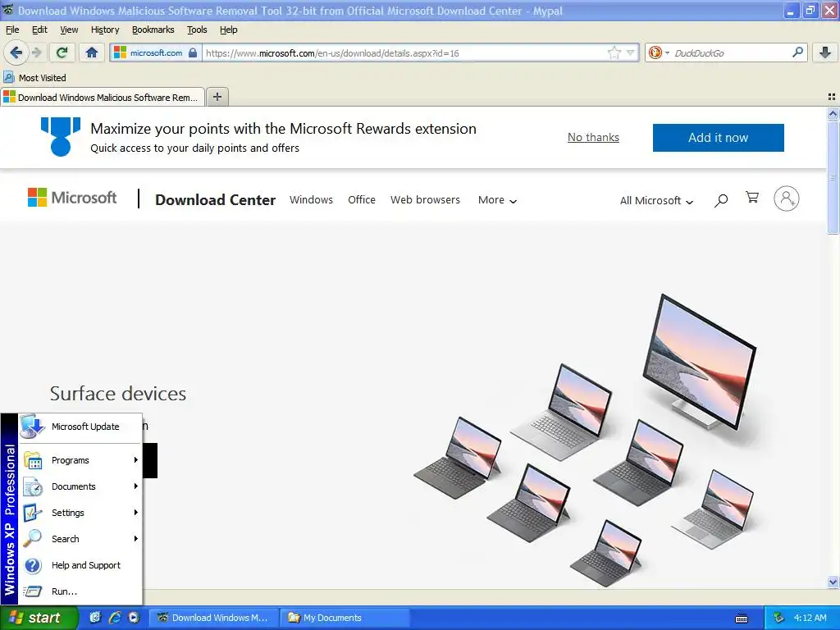
Task: Click the system tray network icon
Action: coord(779,618)
